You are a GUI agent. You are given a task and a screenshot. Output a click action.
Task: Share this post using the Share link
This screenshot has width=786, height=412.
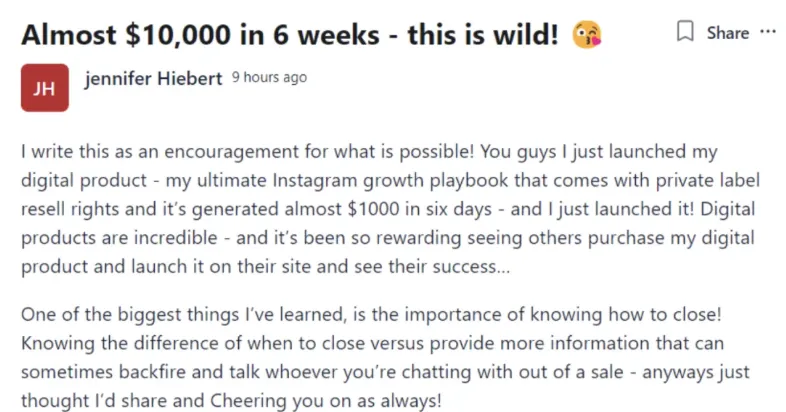728,33
